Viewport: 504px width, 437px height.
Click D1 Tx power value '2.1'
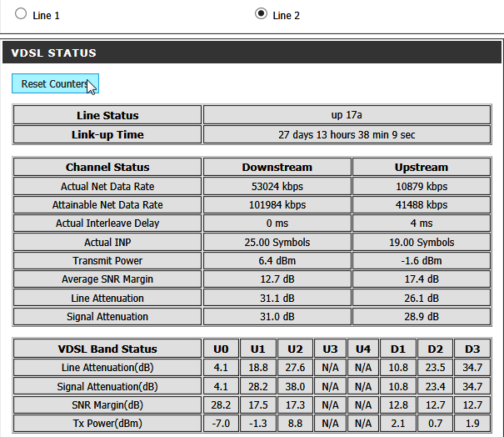[398, 423]
